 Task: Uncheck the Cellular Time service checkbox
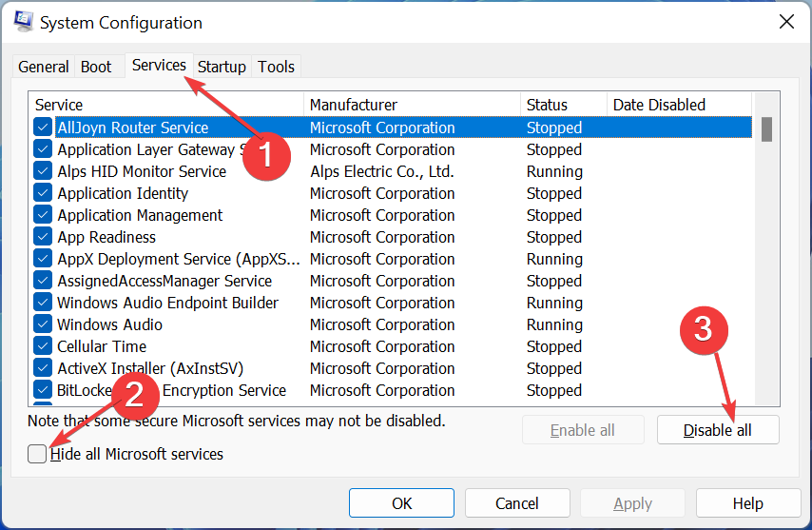click(43, 346)
